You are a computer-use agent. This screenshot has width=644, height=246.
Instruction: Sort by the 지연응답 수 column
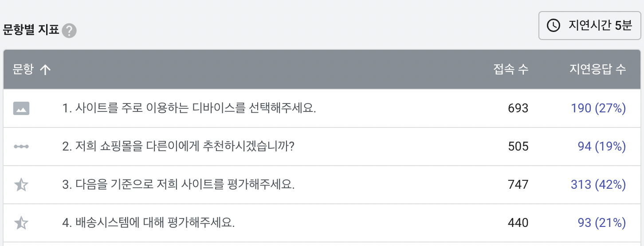point(598,69)
